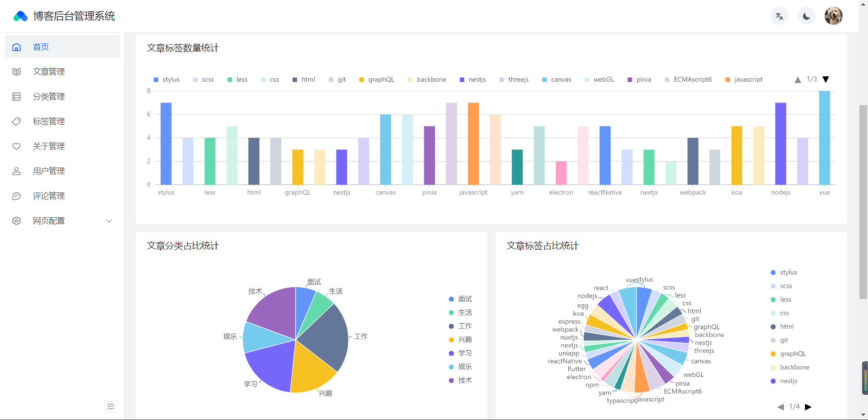Toggle less series in bar chart legend

237,79
